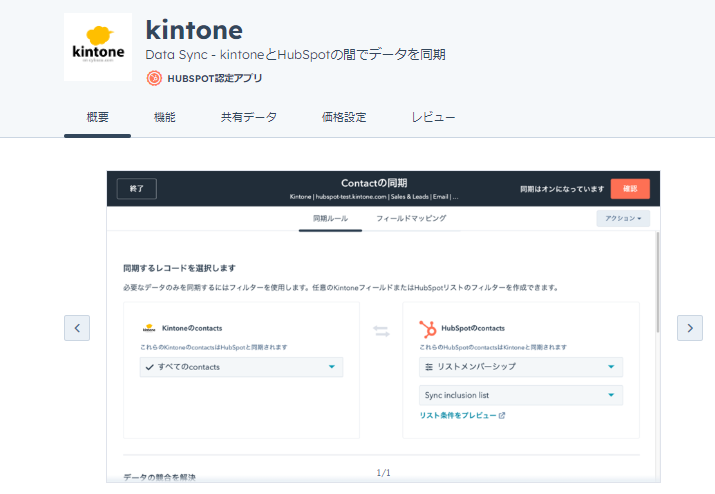Click 同期はオンになっています status text
The width and height of the screenshot is (715, 494).
(x=562, y=189)
